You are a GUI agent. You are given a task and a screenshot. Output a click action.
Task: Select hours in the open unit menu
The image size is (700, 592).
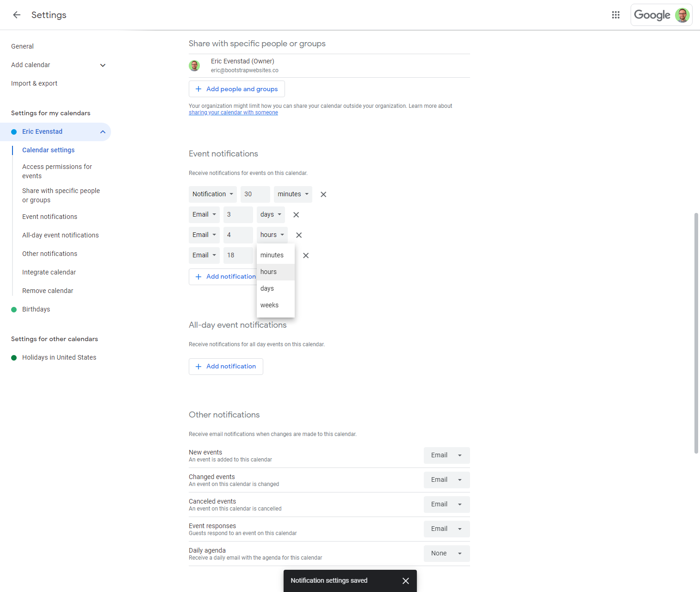point(276,272)
